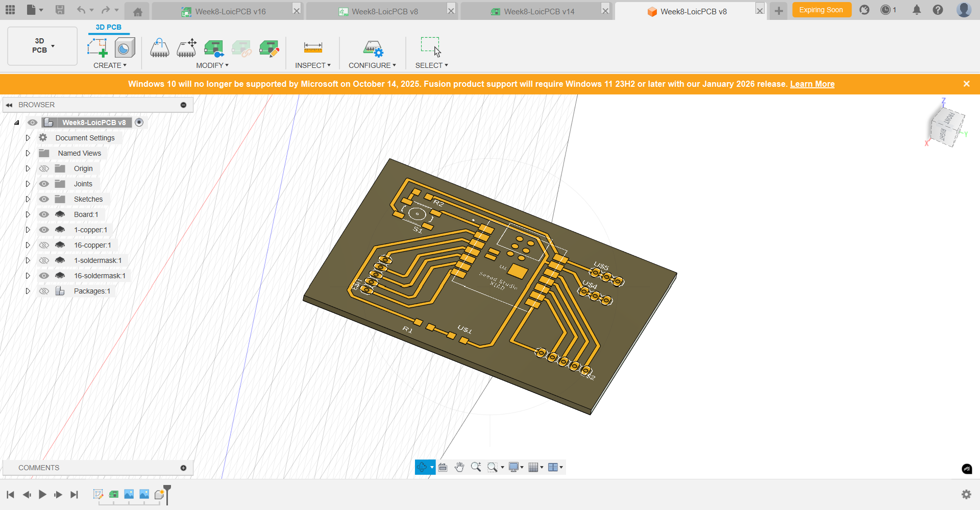This screenshot has height=510, width=980.
Task: Toggle visibility of Week8-LoicPCB v8 root
Action: click(x=32, y=123)
